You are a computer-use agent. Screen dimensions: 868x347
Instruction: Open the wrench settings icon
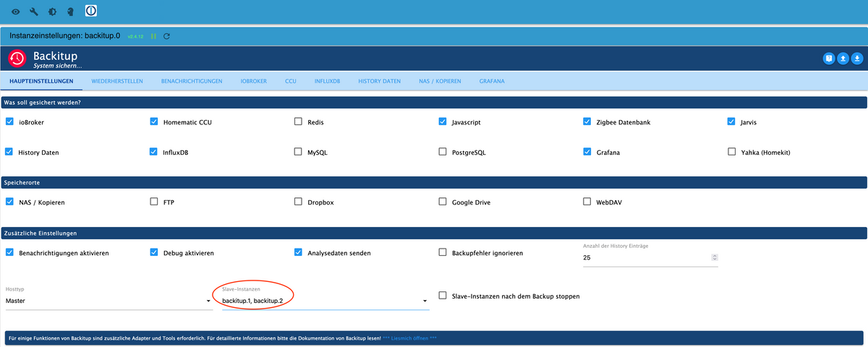click(34, 12)
